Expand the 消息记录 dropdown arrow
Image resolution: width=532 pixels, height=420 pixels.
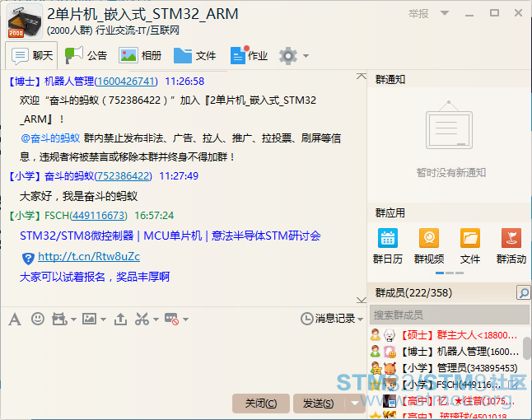click(x=361, y=320)
